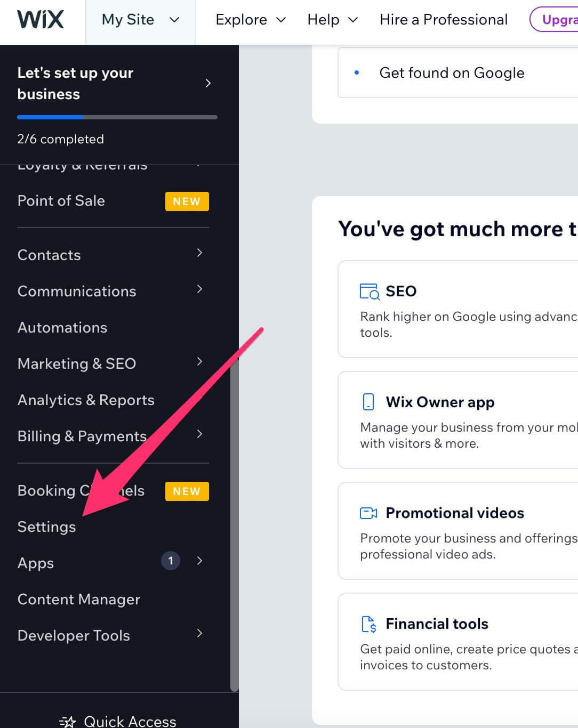Click the 2/6 completed text
This screenshot has width=578, height=728.
tap(61, 139)
